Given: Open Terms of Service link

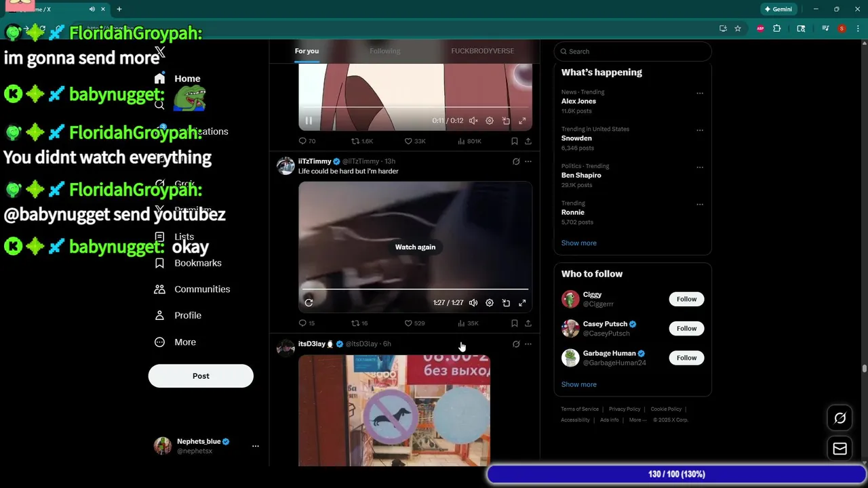Looking at the screenshot, I should [580, 409].
